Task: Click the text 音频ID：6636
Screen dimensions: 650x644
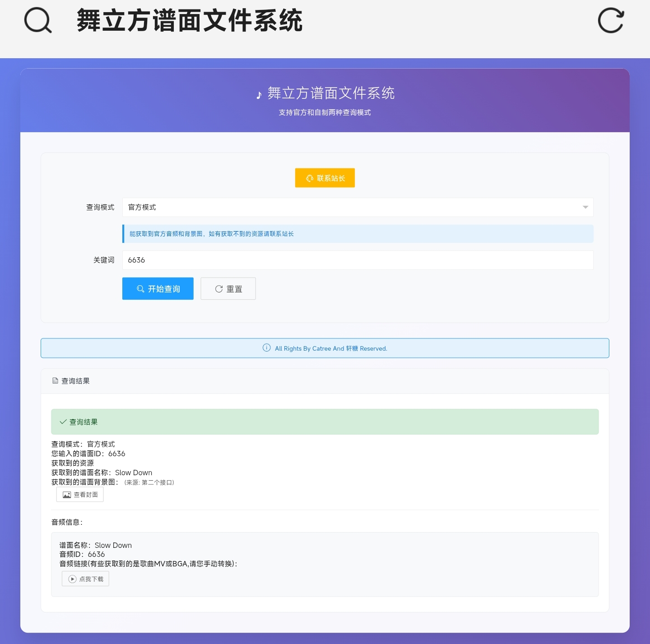Action: tap(82, 554)
